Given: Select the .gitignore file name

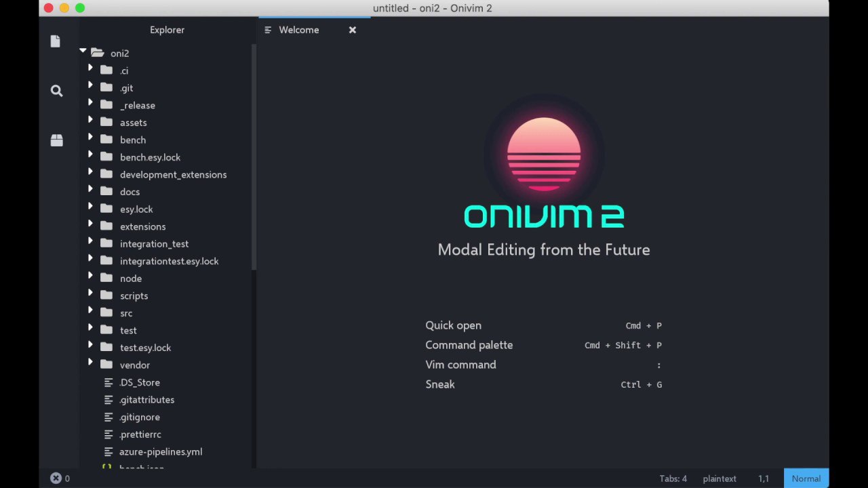Looking at the screenshot, I should (x=140, y=418).
